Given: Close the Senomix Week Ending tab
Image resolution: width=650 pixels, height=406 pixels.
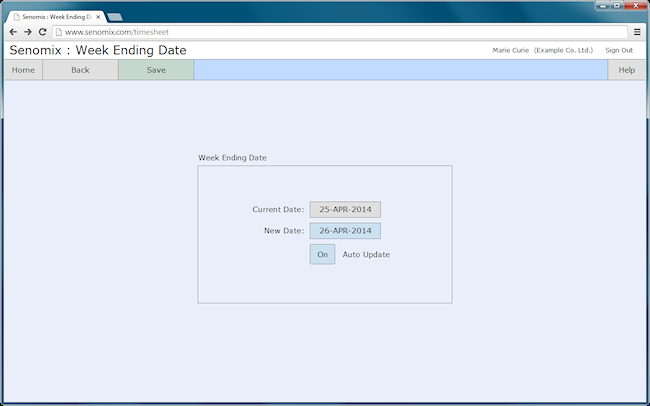Looking at the screenshot, I should pyautogui.click(x=98, y=17).
